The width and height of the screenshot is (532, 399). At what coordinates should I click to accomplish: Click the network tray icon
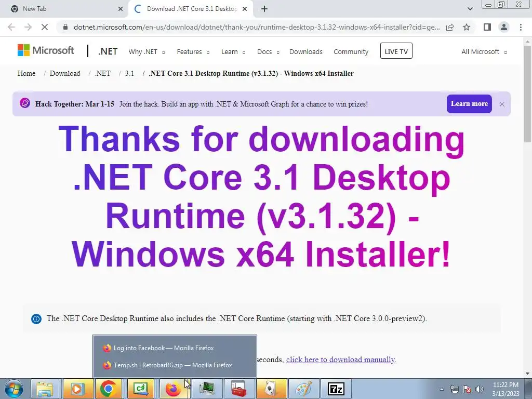pos(454,389)
